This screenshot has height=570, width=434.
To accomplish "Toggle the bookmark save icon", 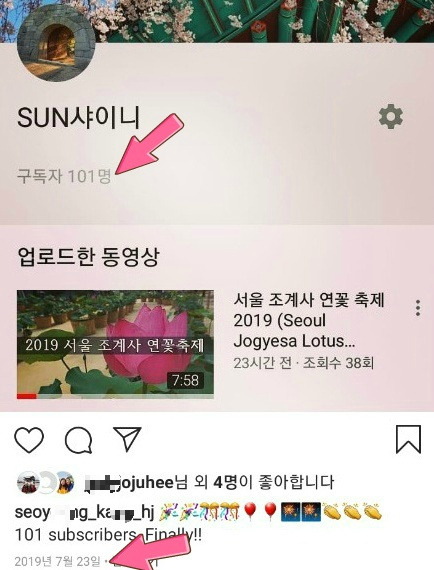I will pos(409,439).
